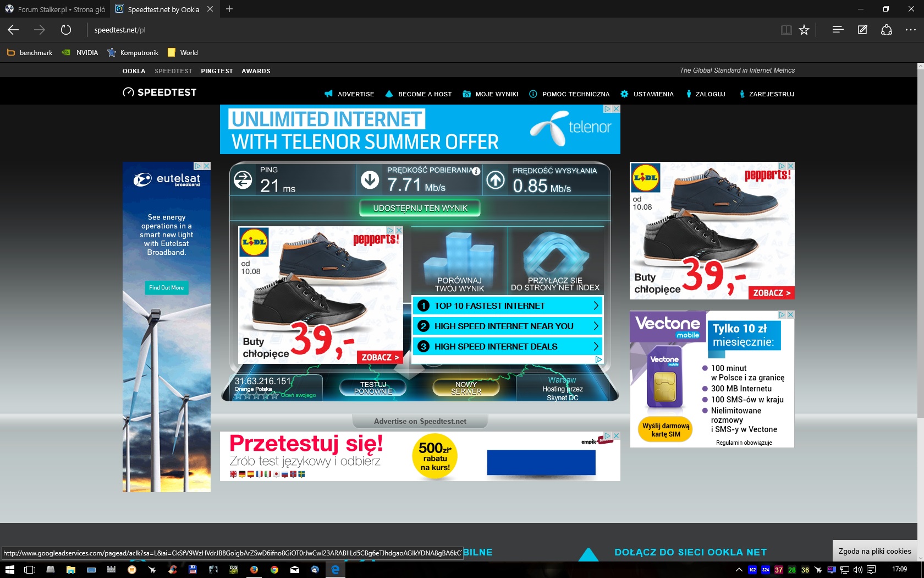The image size is (924, 578).
Task: Close the Eutelsat side ad
Action: pos(206,166)
